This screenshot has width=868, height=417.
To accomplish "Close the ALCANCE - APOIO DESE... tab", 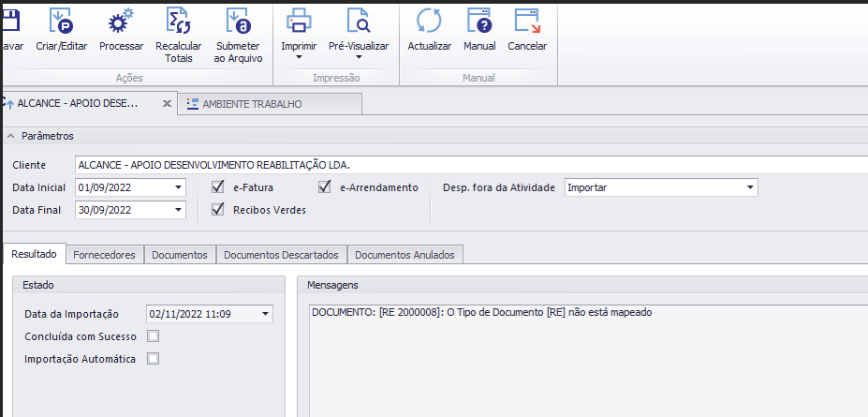I will click(x=167, y=104).
